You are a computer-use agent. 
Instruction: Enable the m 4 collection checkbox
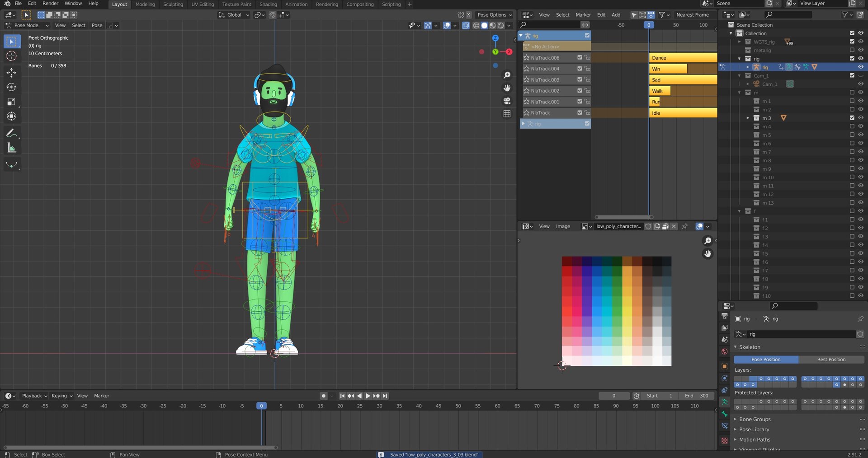852,126
